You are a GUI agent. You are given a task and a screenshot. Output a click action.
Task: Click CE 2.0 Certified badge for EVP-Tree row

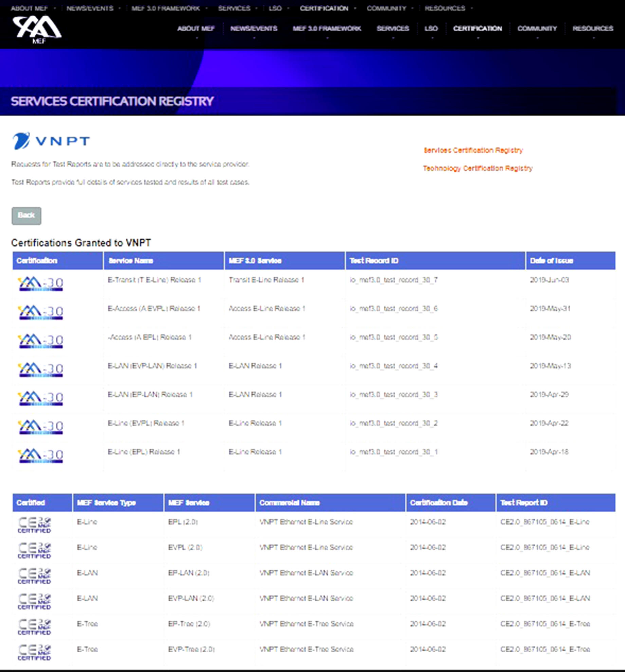click(x=34, y=653)
